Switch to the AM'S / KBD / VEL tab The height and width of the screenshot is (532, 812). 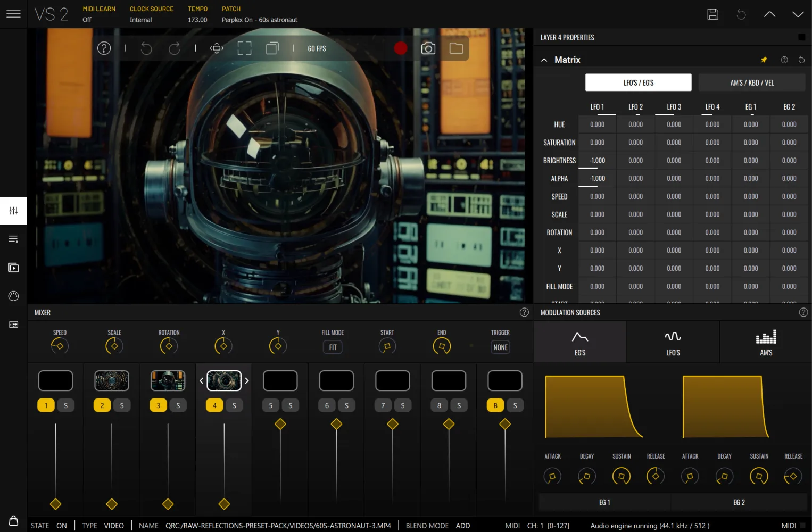coord(751,82)
